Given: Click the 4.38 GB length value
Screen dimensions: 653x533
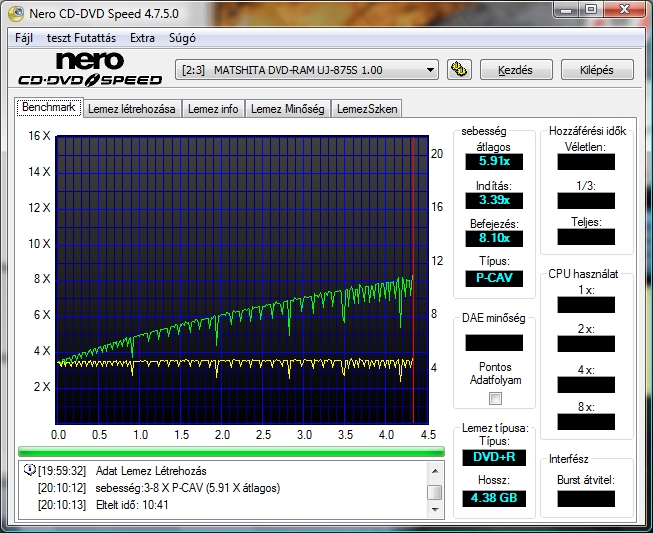Looking at the screenshot, I should pos(494,498).
